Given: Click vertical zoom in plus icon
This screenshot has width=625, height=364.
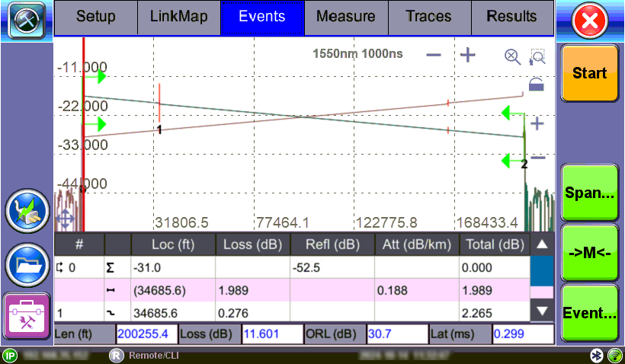Looking at the screenshot, I should [537, 123].
